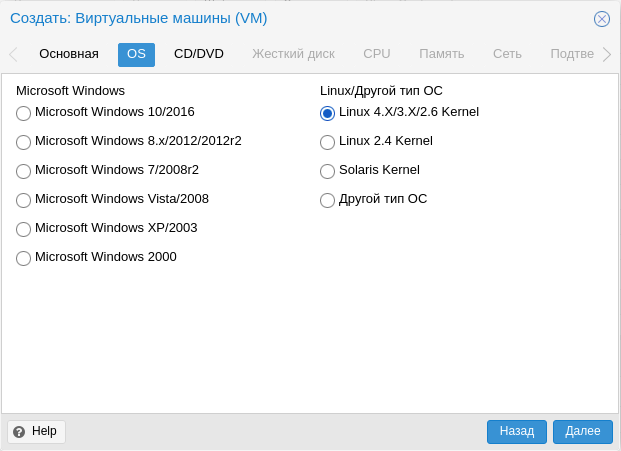Open the OS tab
621x451 pixels.
tap(136, 54)
